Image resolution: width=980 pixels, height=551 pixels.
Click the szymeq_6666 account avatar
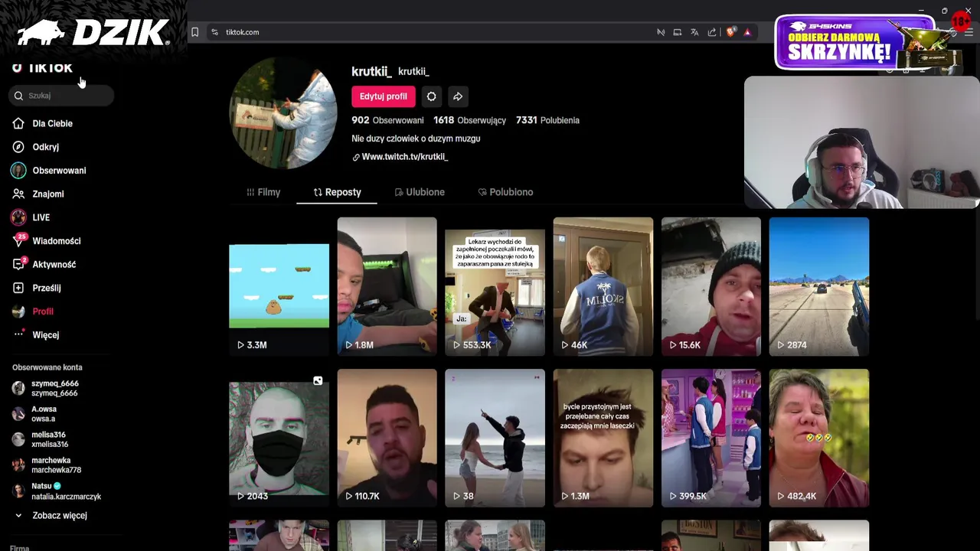[18, 388]
